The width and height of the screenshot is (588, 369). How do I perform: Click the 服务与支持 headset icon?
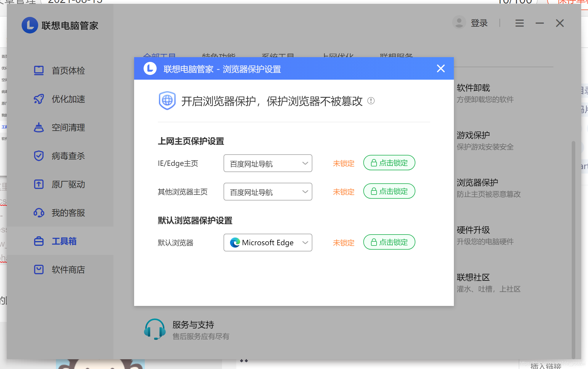point(155,329)
